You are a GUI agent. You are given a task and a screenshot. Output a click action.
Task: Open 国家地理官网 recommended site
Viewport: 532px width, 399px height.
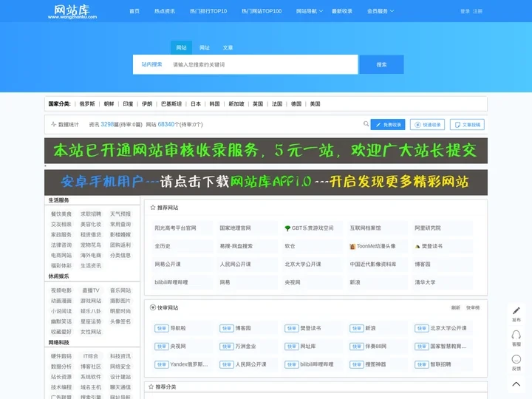(x=235, y=228)
